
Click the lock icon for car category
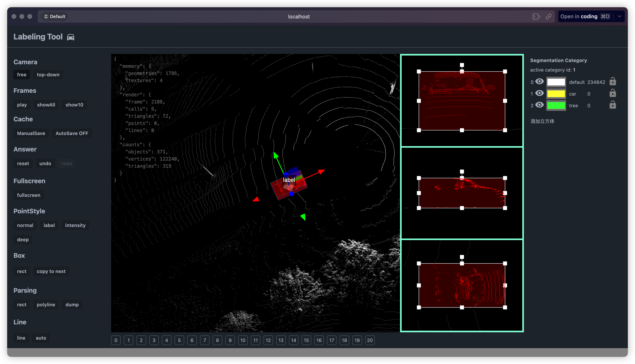pos(613,93)
